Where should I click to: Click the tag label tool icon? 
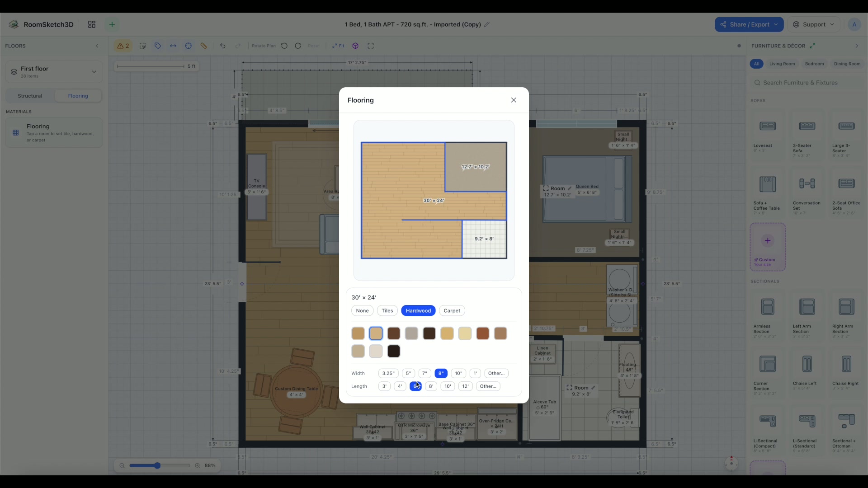click(158, 46)
